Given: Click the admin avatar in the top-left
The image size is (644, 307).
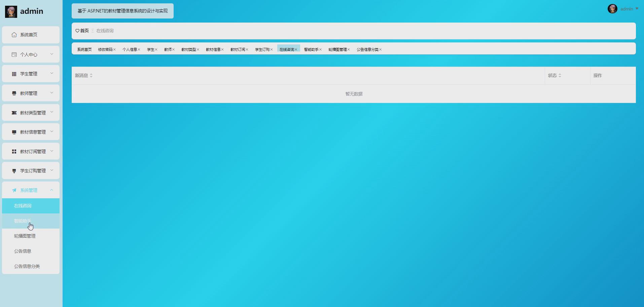Looking at the screenshot, I should coord(11,11).
